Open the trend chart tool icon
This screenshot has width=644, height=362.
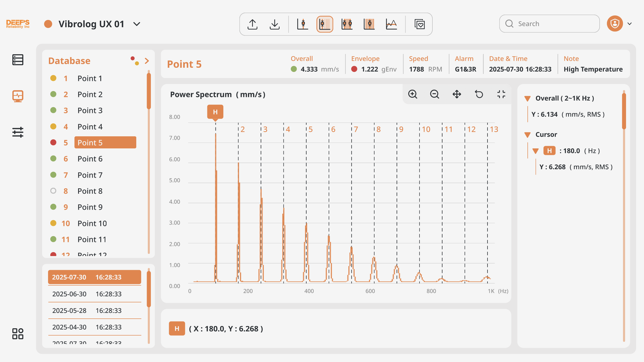(x=391, y=24)
